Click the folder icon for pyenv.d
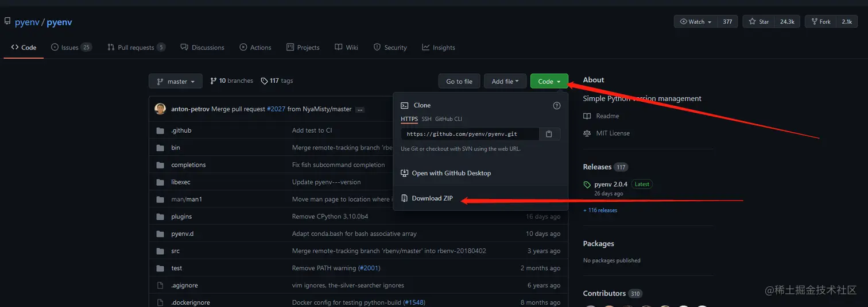 160,234
